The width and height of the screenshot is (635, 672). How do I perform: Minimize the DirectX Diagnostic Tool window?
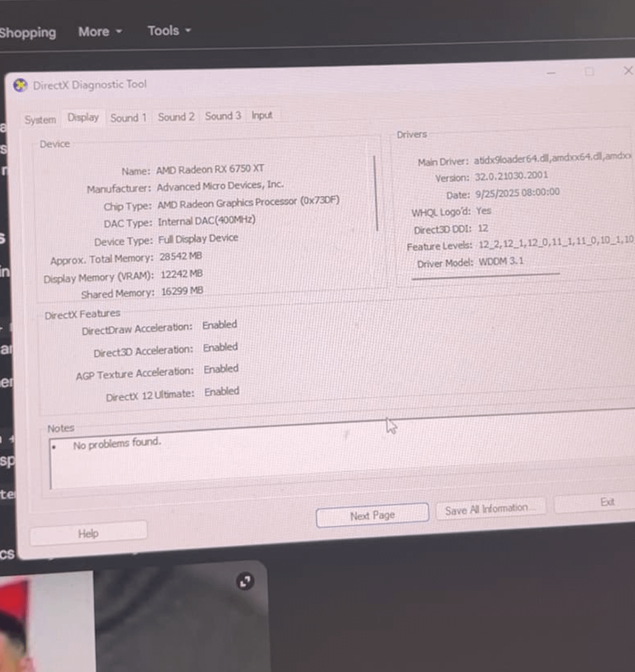[551, 73]
